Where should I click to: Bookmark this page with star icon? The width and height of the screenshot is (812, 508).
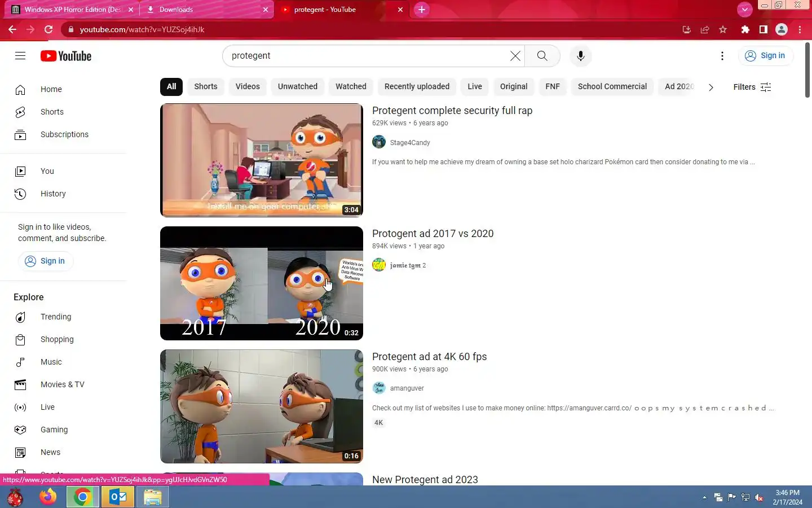(x=723, y=29)
